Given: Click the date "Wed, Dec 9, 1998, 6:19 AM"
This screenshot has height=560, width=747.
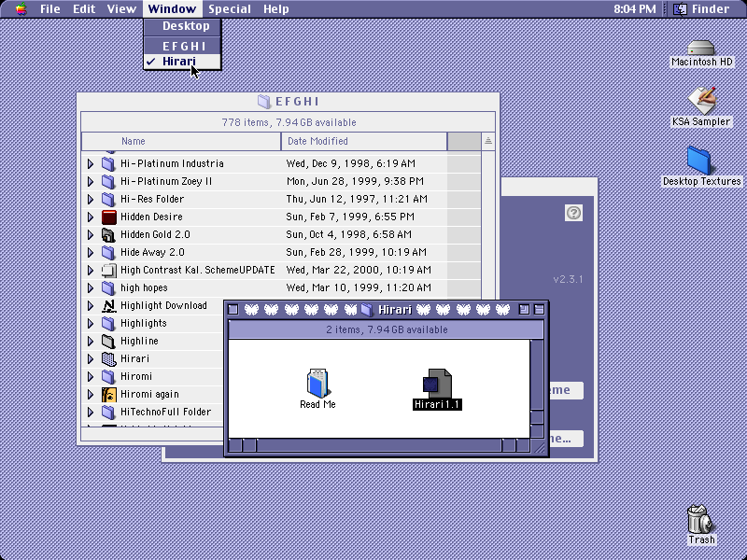Looking at the screenshot, I should 351,164.
